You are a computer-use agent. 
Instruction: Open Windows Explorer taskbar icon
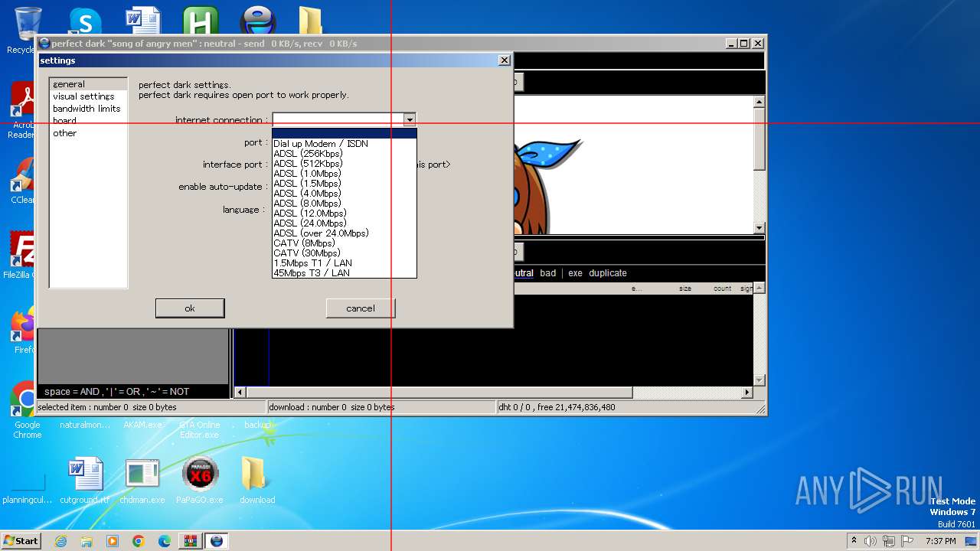[87, 541]
